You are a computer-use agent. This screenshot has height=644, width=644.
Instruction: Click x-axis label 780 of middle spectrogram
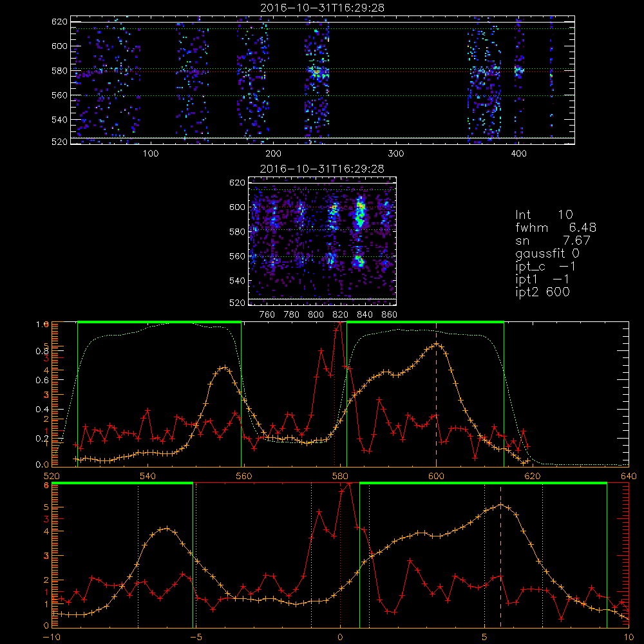(292, 315)
